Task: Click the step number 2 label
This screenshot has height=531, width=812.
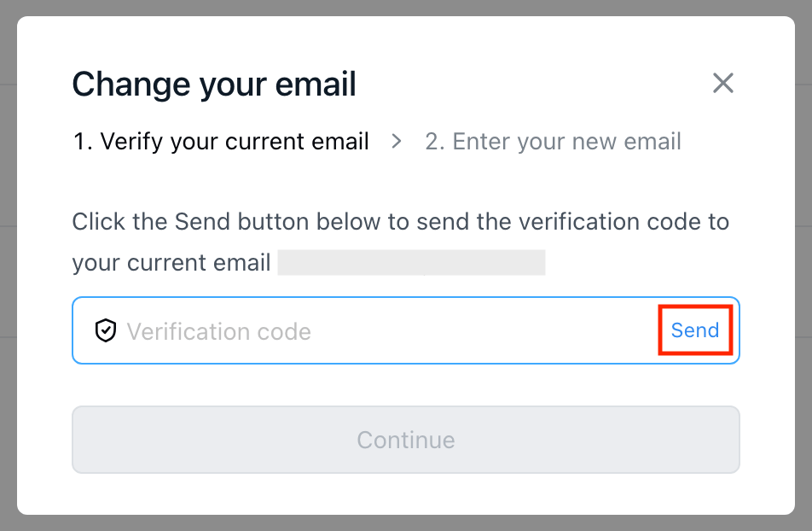Action: [x=434, y=142]
